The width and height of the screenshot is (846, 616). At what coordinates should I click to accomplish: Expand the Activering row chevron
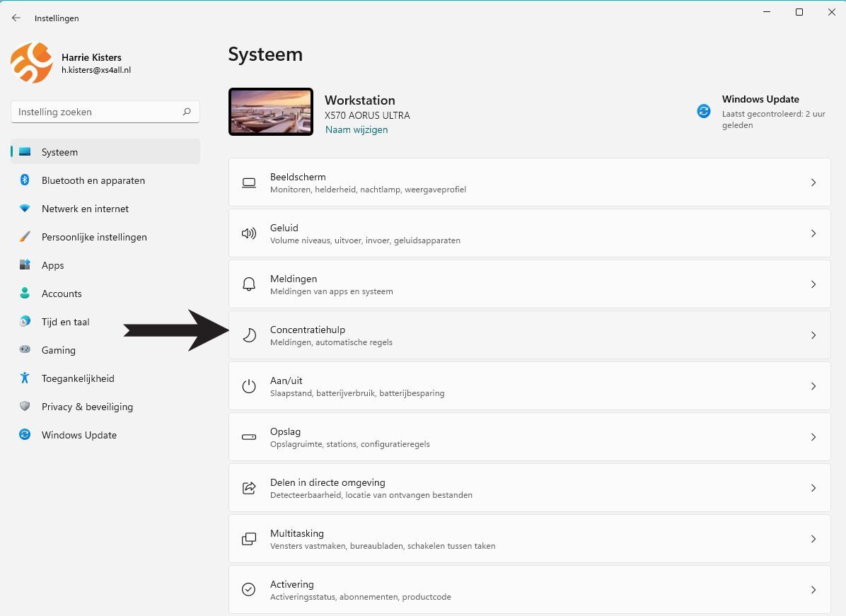tap(813, 590)
